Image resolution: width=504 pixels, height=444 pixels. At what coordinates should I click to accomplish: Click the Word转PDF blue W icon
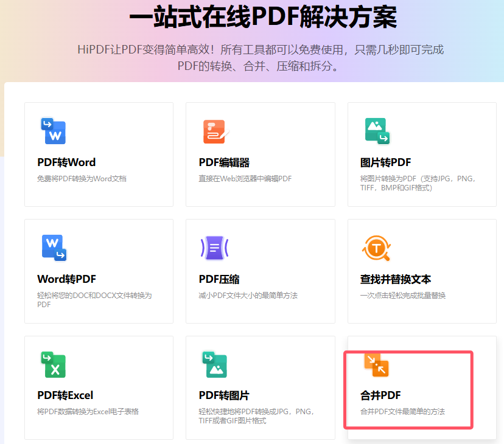(x=53, y=248)
